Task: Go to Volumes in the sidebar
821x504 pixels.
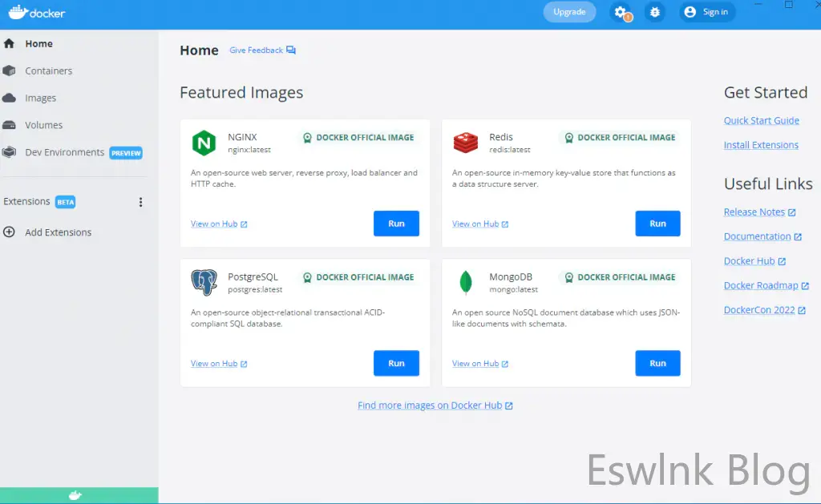Action: pos(43,126)
